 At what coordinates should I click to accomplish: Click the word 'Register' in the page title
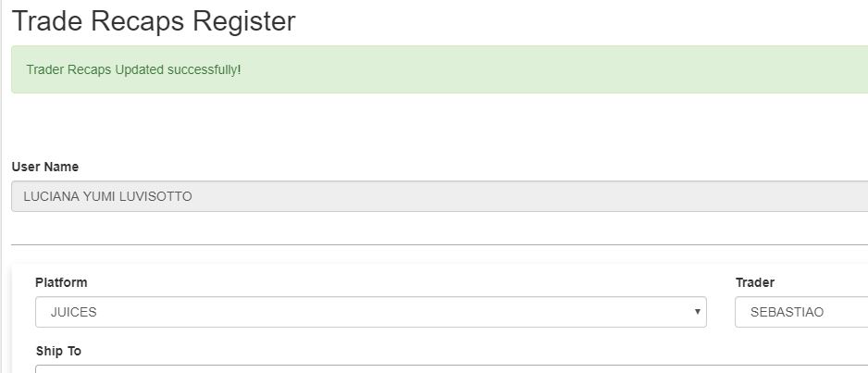point(244,21)
